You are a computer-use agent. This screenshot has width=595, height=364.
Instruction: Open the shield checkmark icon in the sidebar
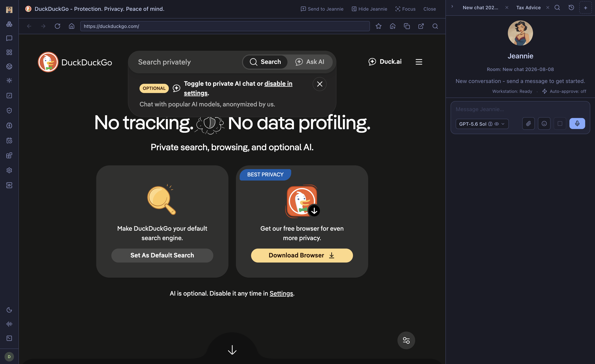pos(9,111)
